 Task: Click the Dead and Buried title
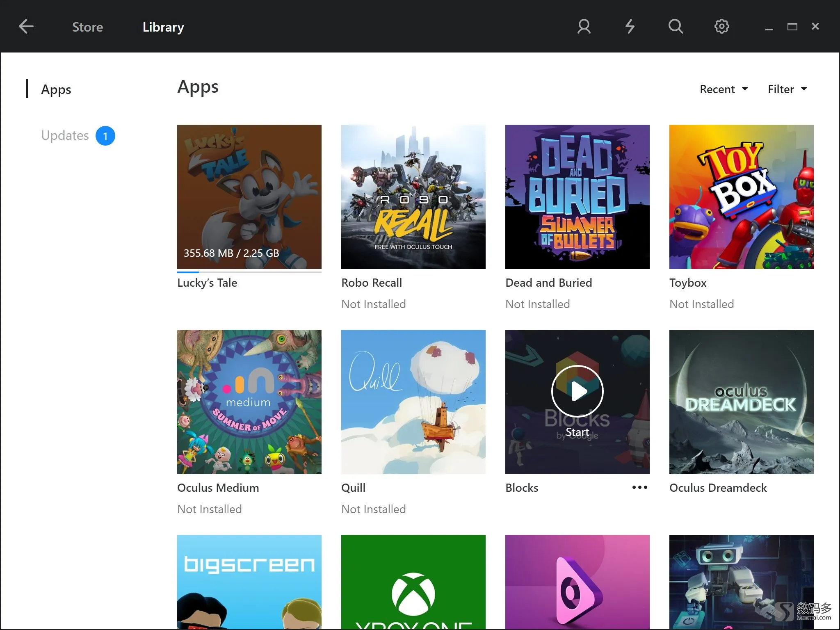pos(549,283)
